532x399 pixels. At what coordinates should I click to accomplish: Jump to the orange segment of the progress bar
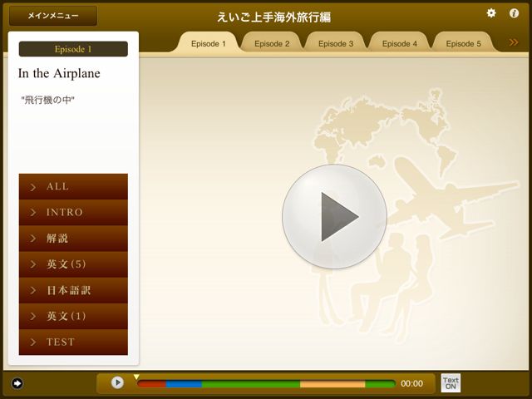coord(332,384)
